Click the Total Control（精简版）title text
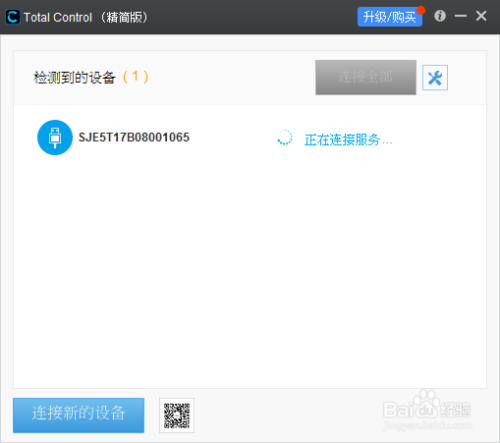Screen dimensions: 500x443 86,17
